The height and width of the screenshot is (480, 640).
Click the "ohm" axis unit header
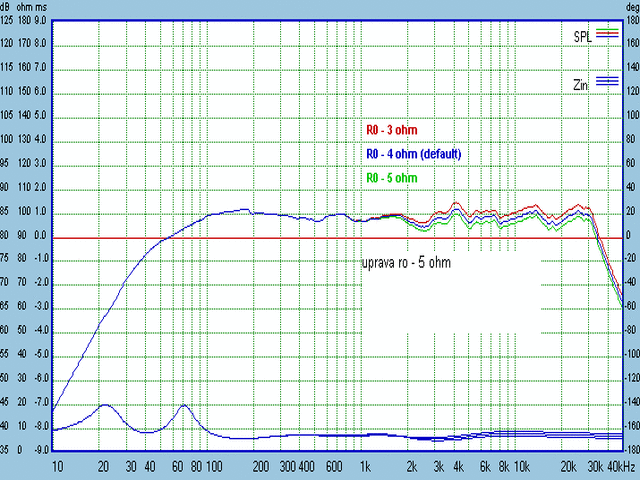point(24,7)
